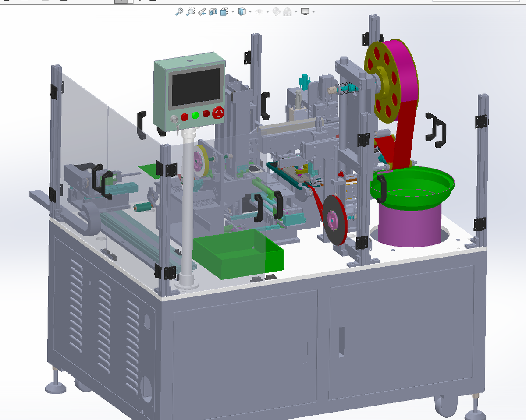
Task: Select the green push button on the control box
Action: click(x=195, y=116)
